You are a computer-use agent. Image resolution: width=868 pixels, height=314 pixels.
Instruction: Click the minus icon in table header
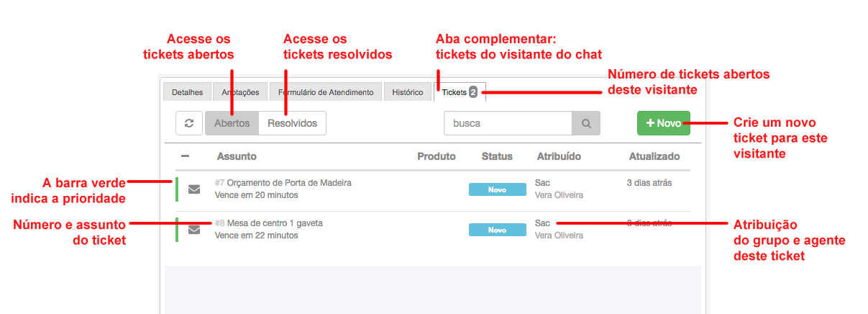pyautogui.click(x=185, y=156)
